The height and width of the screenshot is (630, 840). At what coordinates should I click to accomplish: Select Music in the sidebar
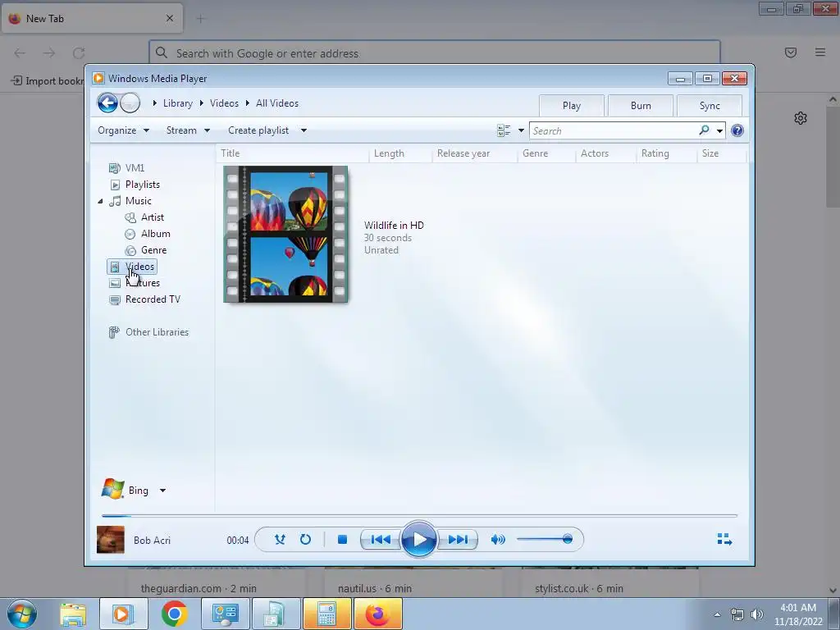138,201
